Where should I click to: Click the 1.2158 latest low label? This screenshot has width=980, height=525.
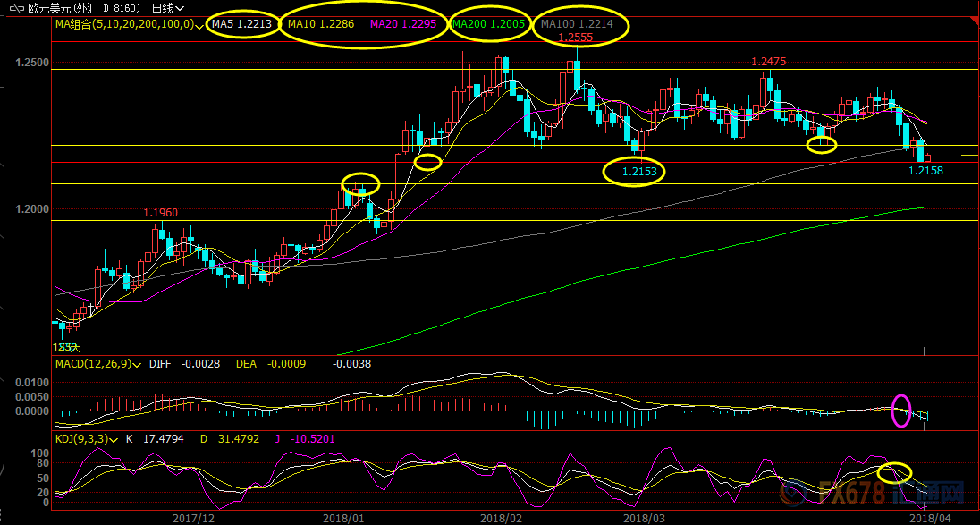925,169
